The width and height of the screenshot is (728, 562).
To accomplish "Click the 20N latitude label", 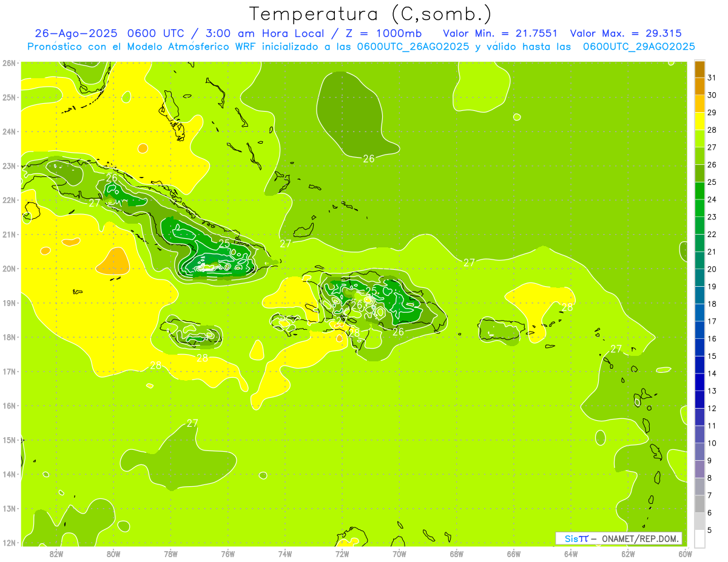I will [8, 269].
